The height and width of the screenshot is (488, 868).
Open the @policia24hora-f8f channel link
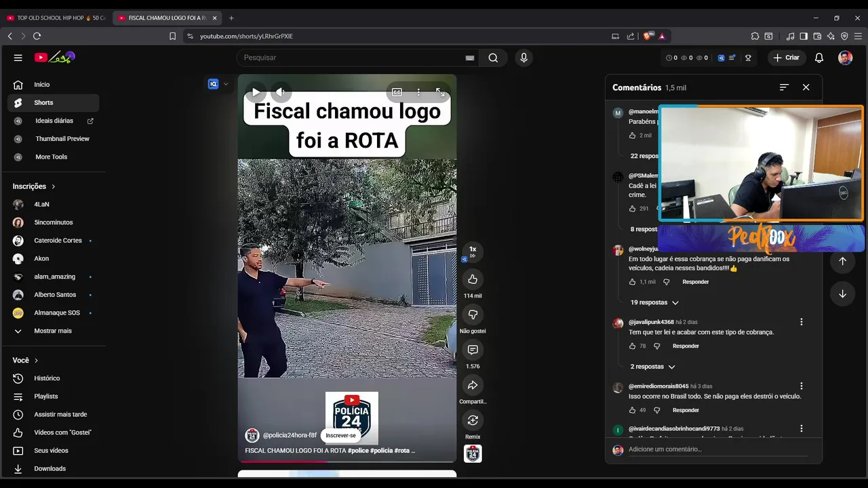point(290,435)
